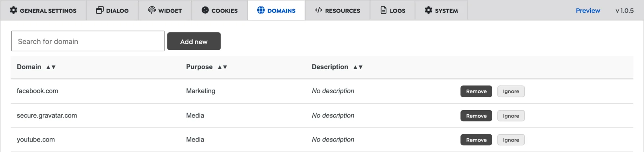Click the facebook.com domain text
Screen dimensions: 644x152
37,91
